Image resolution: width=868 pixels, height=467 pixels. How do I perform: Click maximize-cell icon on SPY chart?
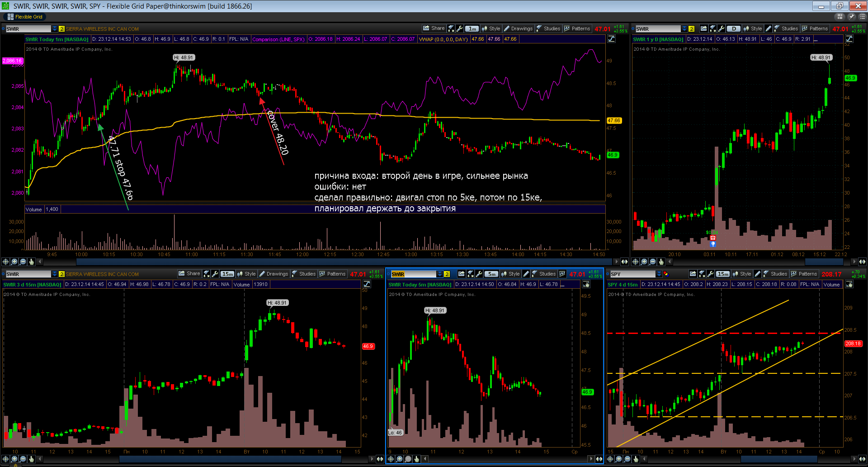pyautogui.click(x=702, y=274)
